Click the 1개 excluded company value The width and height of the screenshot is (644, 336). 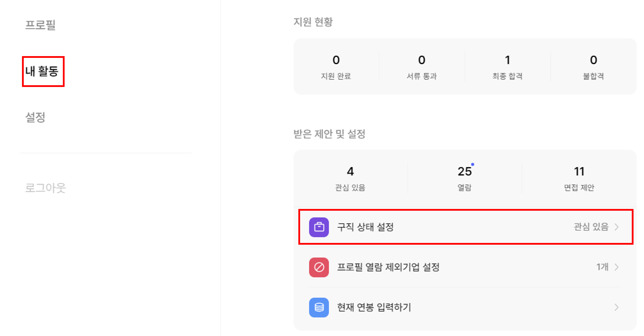[x=602, y=267]
